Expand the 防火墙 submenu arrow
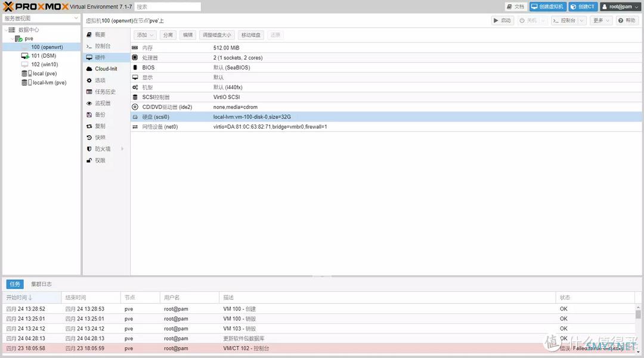Viewport: 644px width, 358px height. [x=122, y=149]
